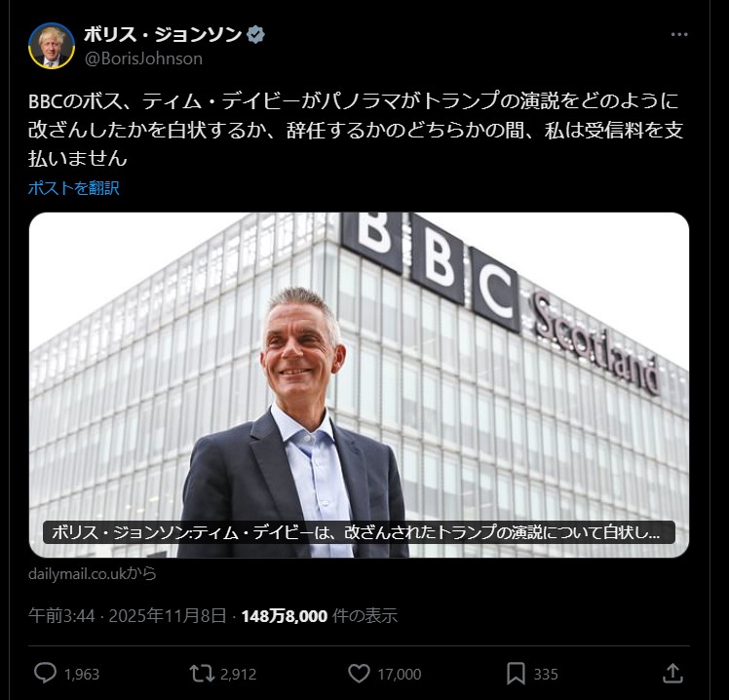Click the verified badge next to name
The image size is (729, 700).
[255, 35]
